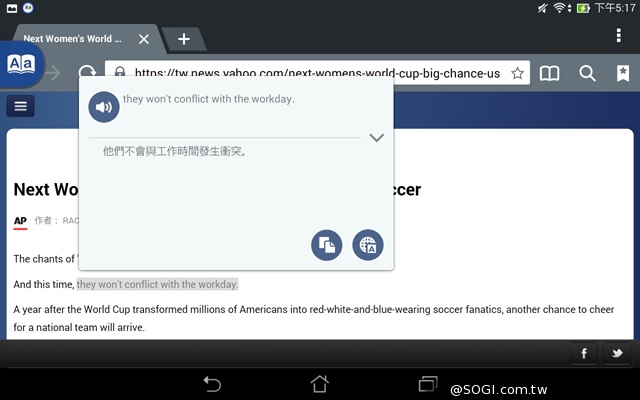
Task: Tap the Wi-Fi status icon
Action: point(559,8)
